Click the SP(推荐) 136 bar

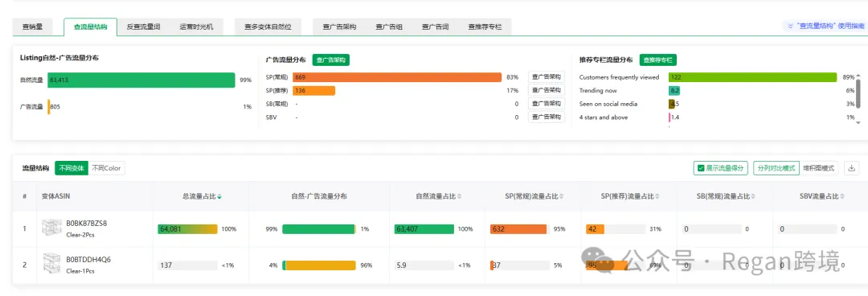coord(314,90)
